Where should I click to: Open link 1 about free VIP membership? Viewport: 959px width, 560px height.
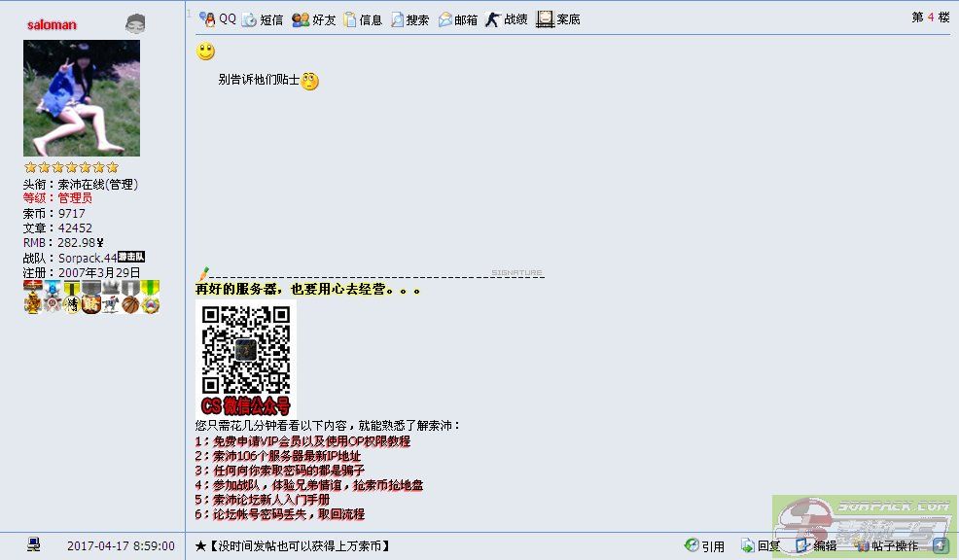[x=302, y=441]
